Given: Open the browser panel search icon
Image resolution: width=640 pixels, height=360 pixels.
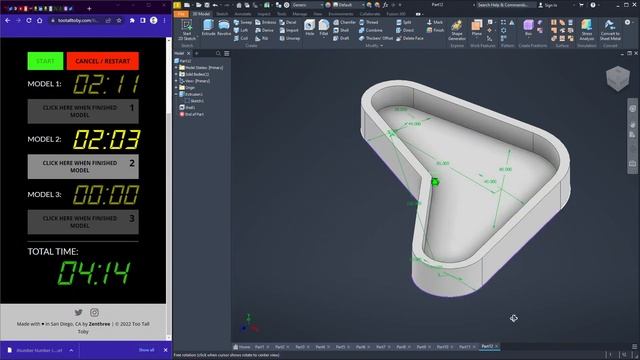Looking at the screenshot, I should point(218,53).
